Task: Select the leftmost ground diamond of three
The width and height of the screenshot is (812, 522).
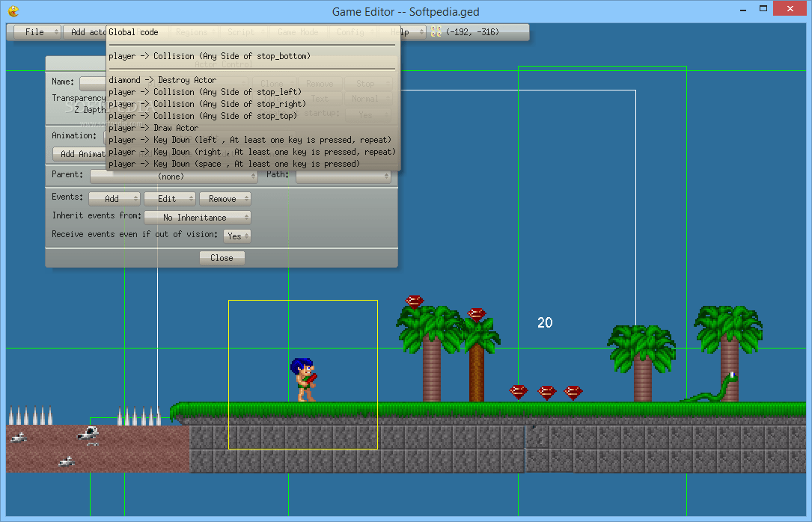Action: click(519, 392)
